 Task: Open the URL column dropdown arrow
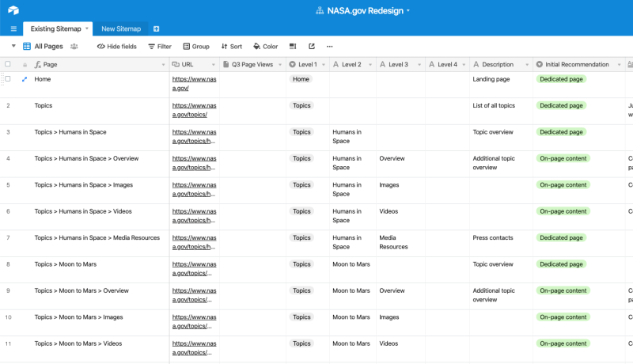[x=214, y=65]
